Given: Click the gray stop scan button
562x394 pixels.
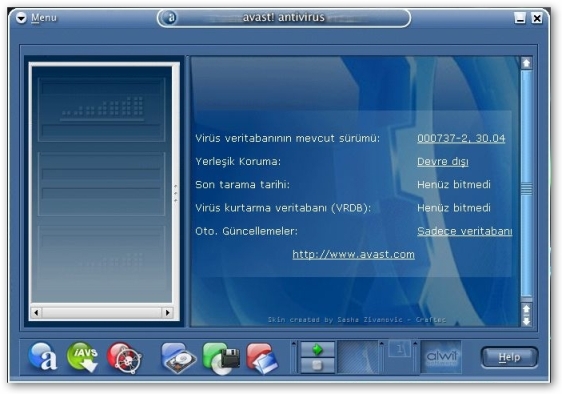Looking at the screenshot, I should click(x=318, y=365).
